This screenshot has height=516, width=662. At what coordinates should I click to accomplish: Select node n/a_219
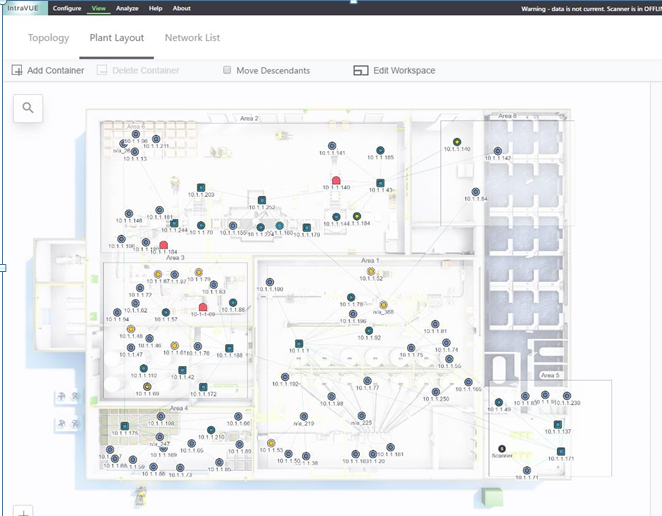304,416
